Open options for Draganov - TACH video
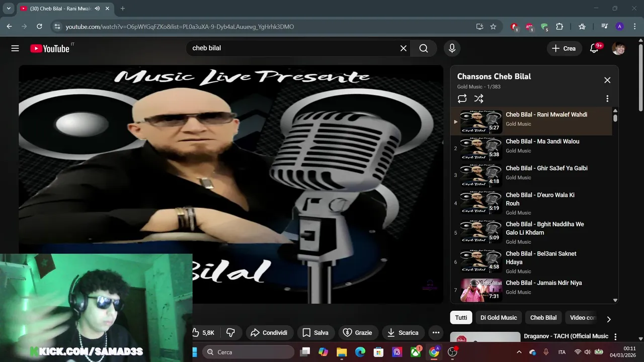The height and width of the screenshot is (362, 644). click(x=615, y=336)
